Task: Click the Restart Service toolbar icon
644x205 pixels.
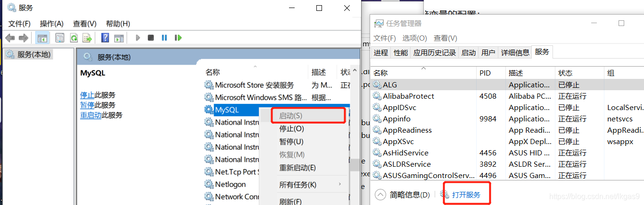Action: pos(178,38)
